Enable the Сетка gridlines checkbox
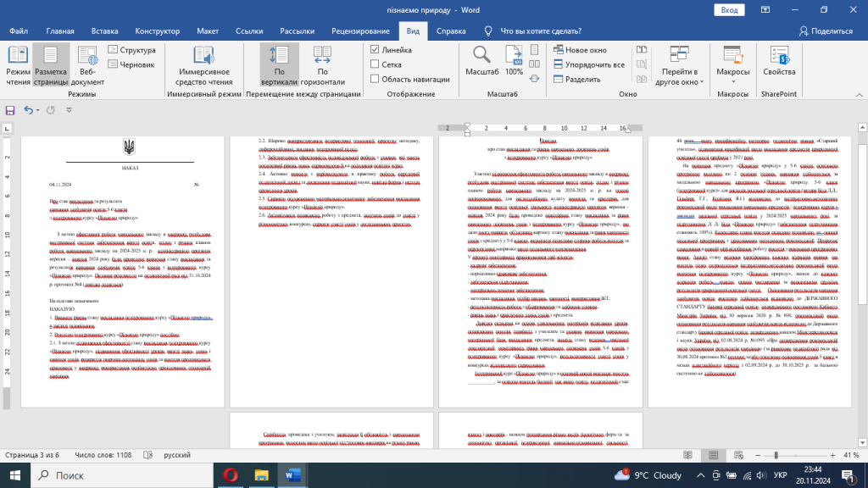 click(376, 64)
